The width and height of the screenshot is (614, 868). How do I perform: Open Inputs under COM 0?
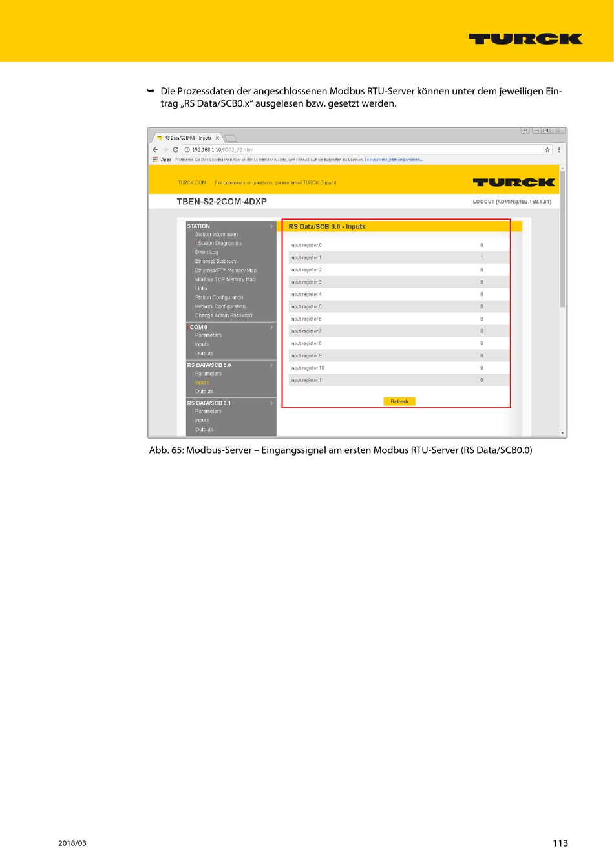pos(202,344)
